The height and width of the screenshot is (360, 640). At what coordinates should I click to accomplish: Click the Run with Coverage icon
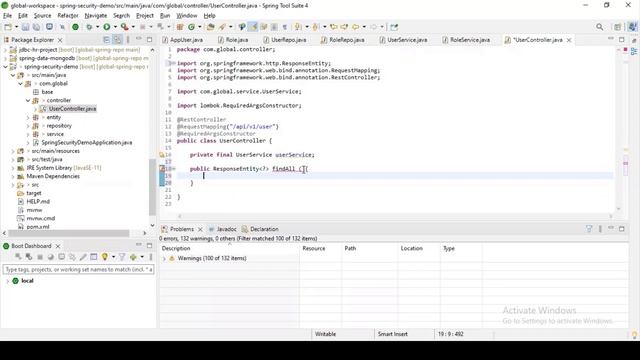click(124, 27)
